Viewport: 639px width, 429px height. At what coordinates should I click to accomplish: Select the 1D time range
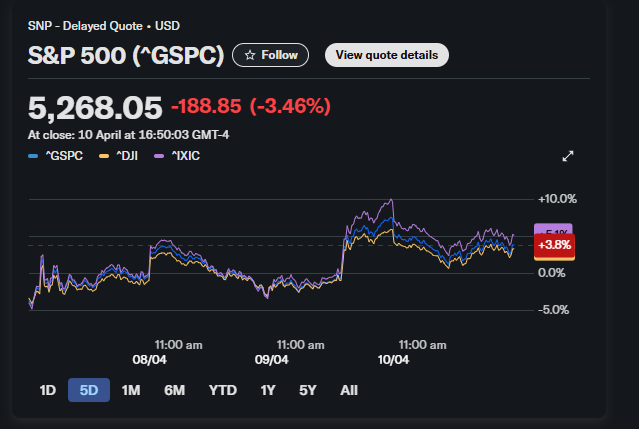click(x=47, y=390)
